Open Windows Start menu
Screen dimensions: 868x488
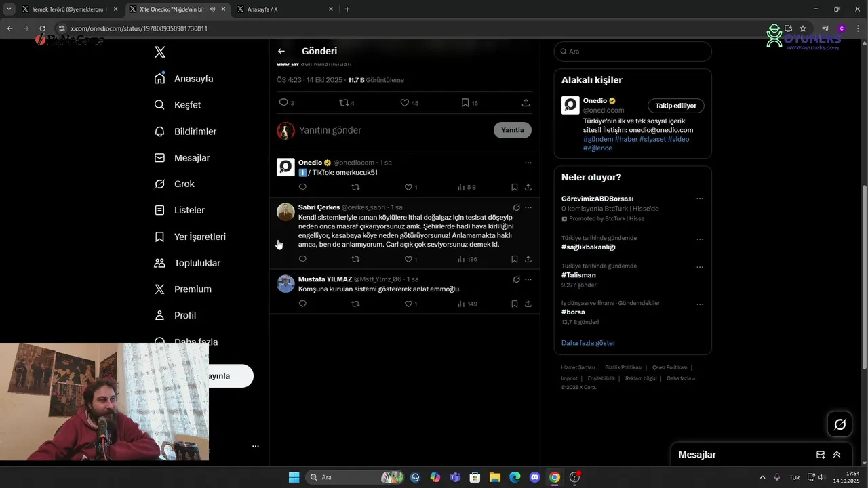click(x=294, y=477)
